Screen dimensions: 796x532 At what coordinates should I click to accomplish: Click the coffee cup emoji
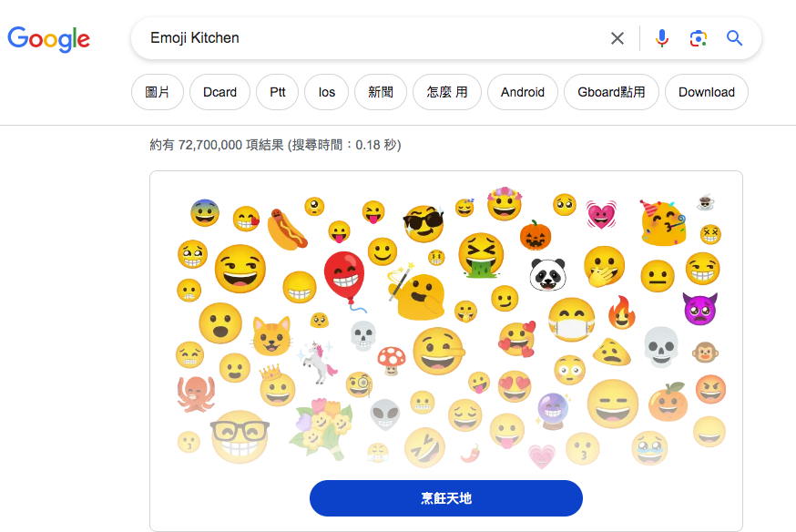pos(705,202)
